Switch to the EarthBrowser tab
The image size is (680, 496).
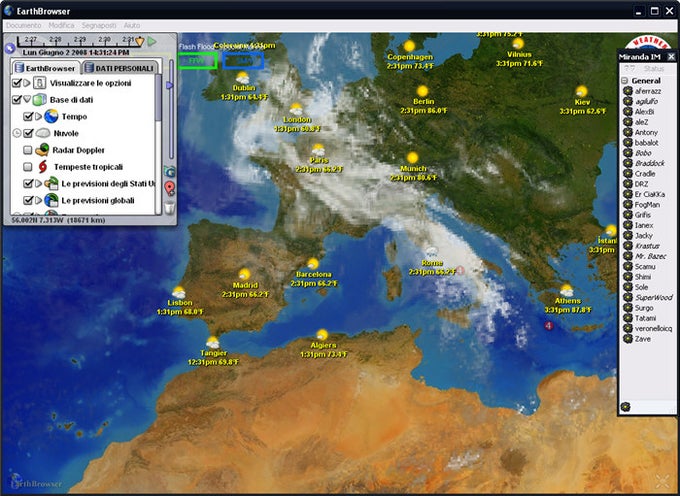point(46,68)
